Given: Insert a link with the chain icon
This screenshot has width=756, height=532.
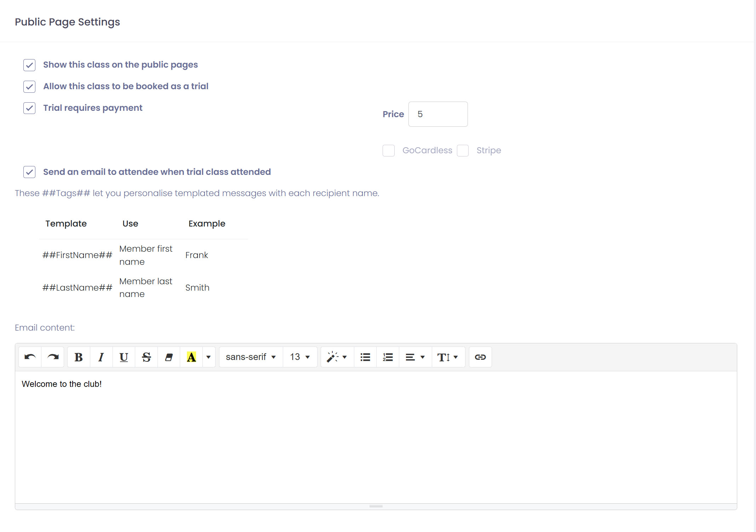Looking at the screenshot, I should [x=480, y=357].
